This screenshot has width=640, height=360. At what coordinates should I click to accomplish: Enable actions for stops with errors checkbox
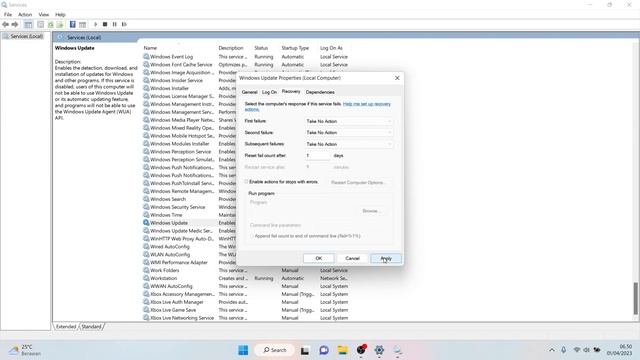(x=247, y=182)
